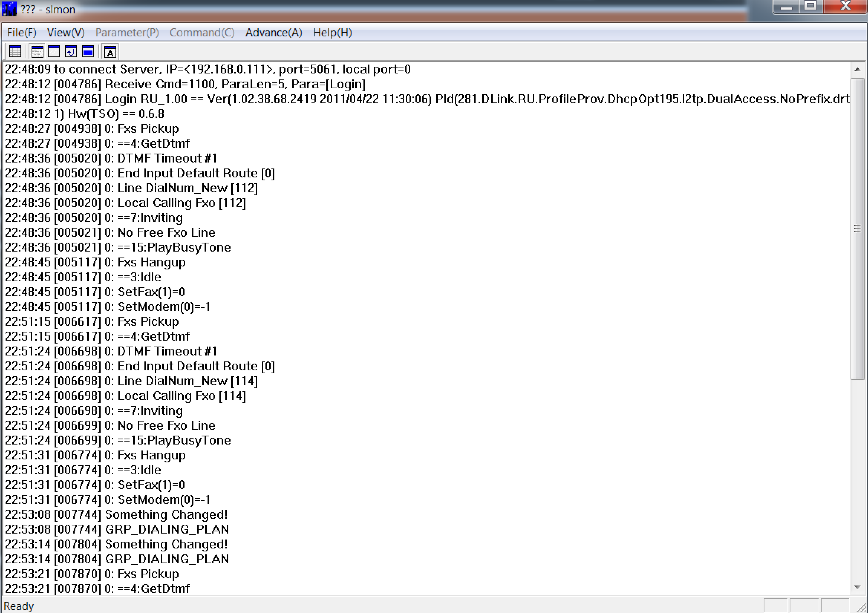This screenshot has height=613, width=868.
Task: Click the first 'Something Changed!' log line
Action: pyautogui.click(x=166, y=514)
